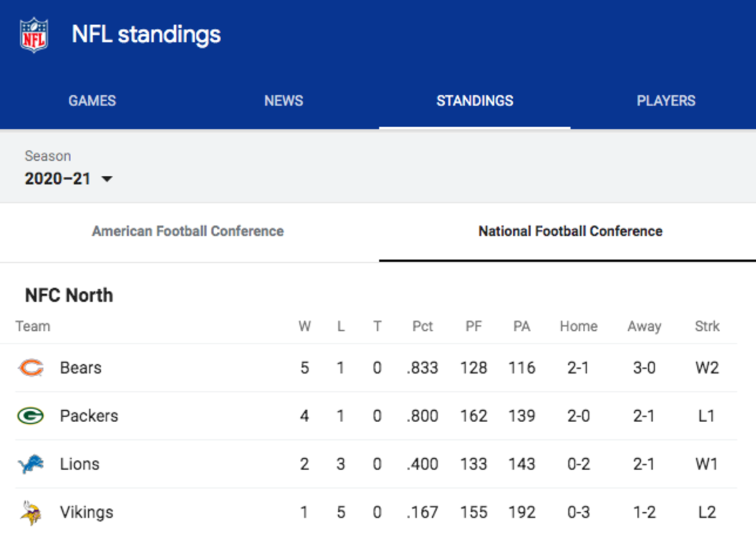Open the Bears team name link
The width and height of the screenshot is (756, 552).
click(x=81, y=367)
